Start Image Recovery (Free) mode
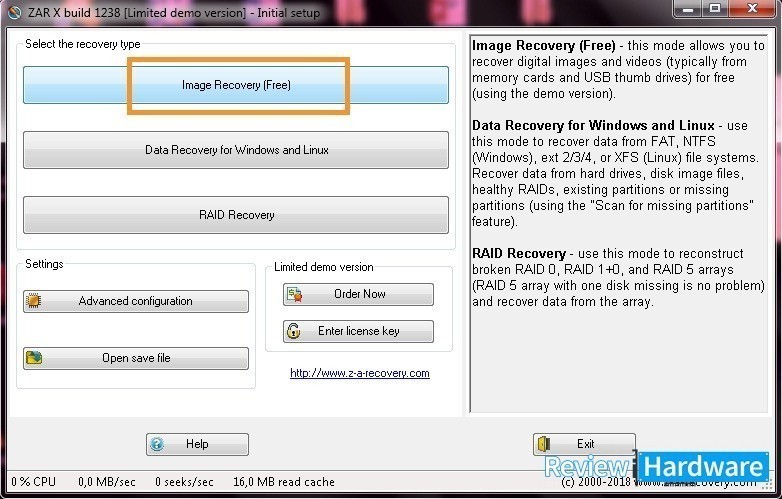This screenshot has height=499, width=782. click(x=235, y=85)
